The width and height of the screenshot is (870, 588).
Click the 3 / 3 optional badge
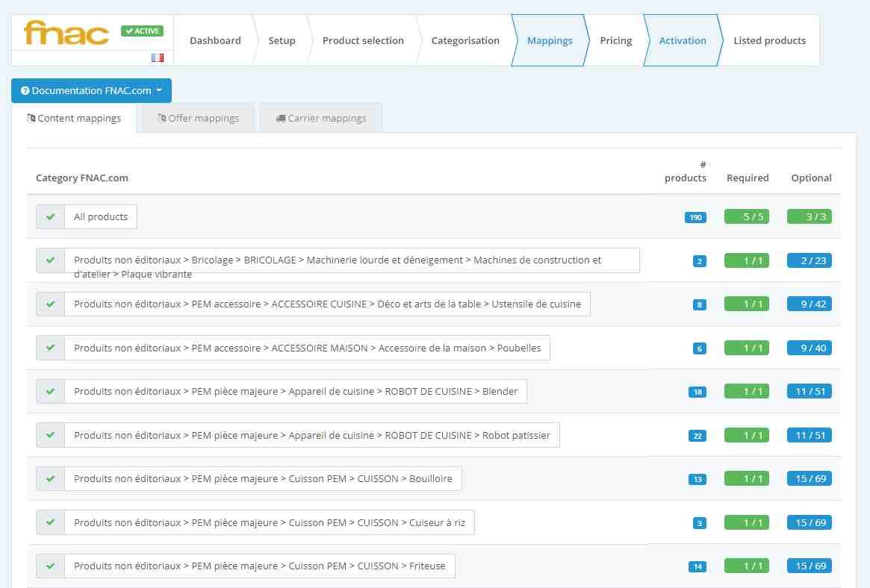(809, 216)
